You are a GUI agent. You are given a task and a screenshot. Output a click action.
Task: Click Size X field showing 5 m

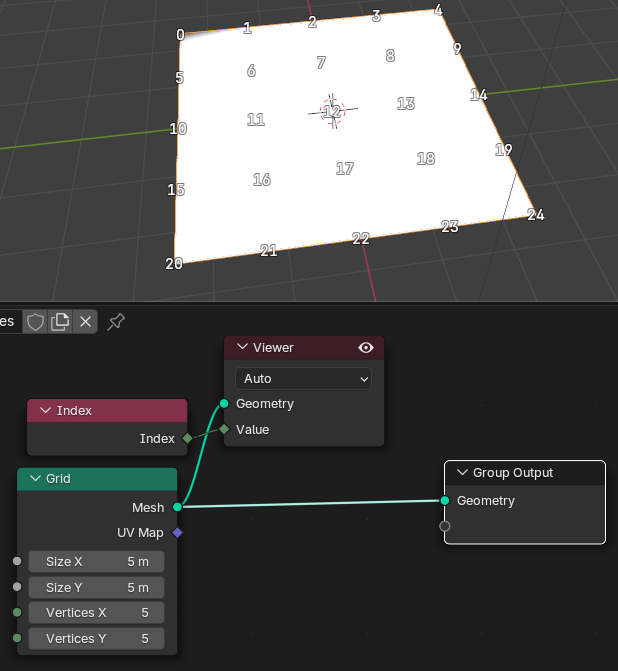[97, 561]
